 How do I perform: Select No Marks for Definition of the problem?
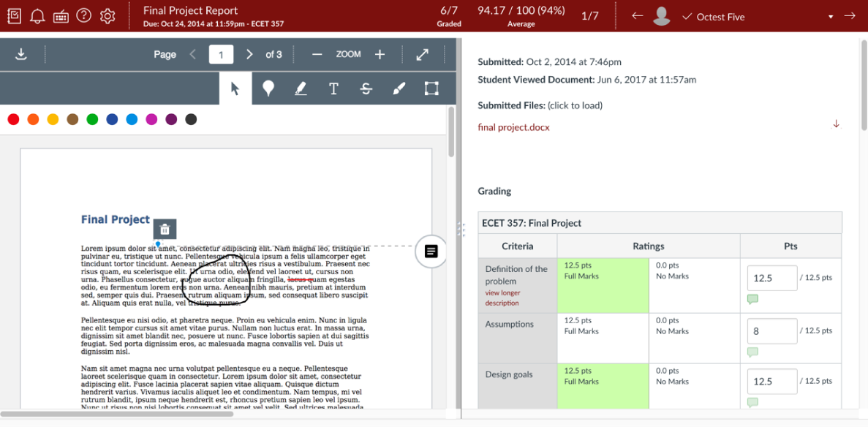[x=694, y=285]
